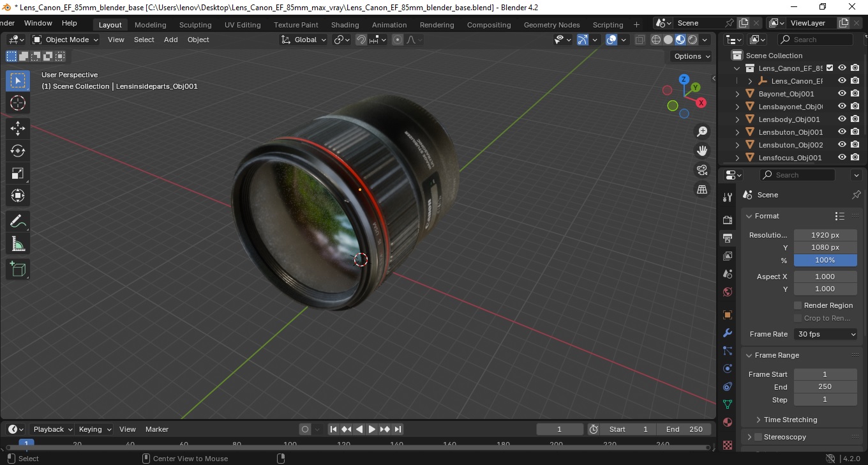Click the zoom viewport magnifier icon
This screenshot has height=465, width=868.
click(x=702, y=132)
